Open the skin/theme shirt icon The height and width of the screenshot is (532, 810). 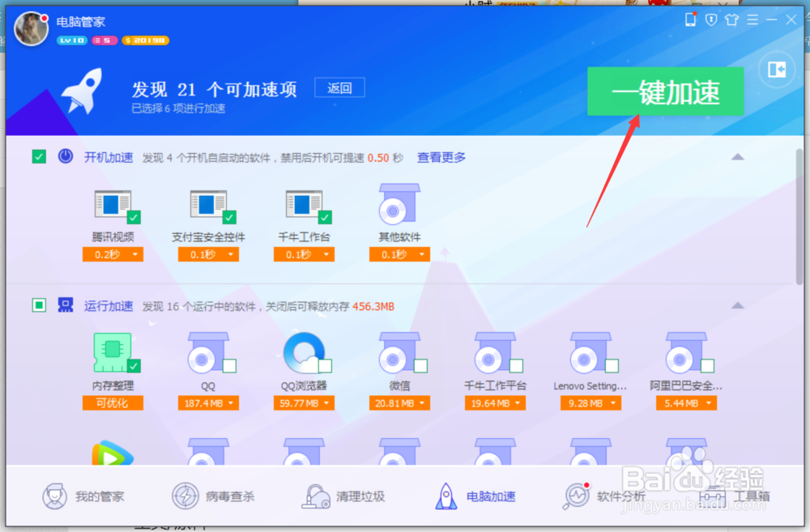pos(731,20)
